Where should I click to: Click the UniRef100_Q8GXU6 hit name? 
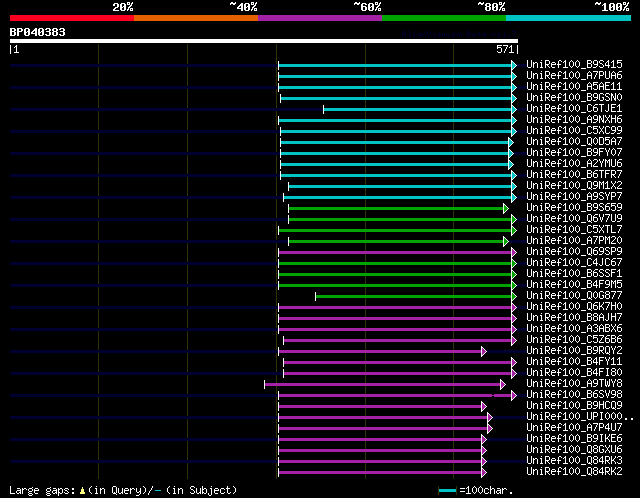tap(574, 450)
